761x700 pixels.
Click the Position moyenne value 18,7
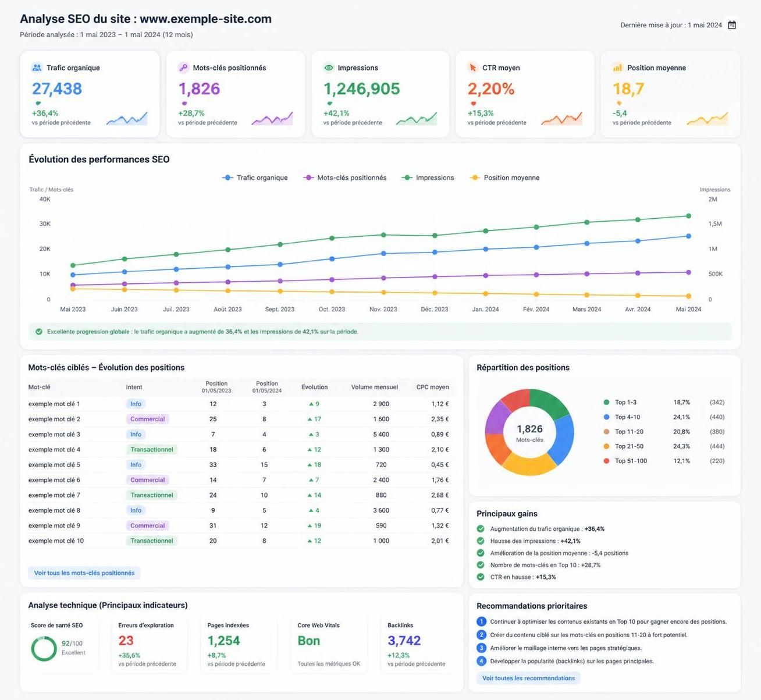(x=628, y=88)
